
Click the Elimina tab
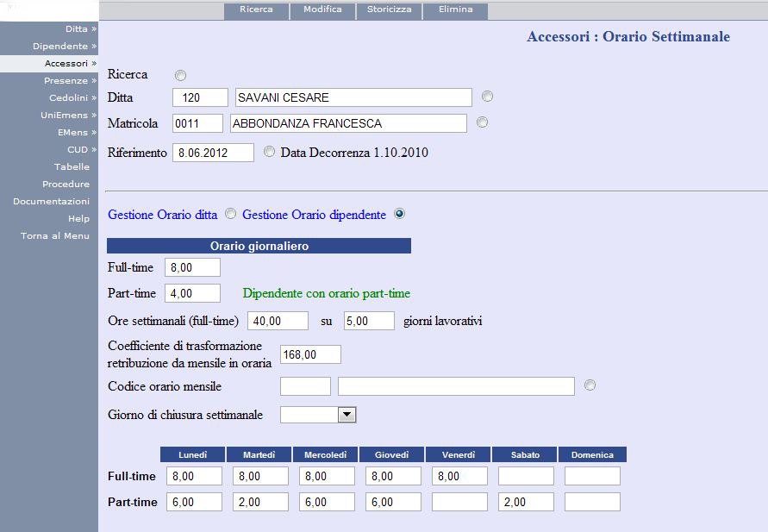click(455, 10)
